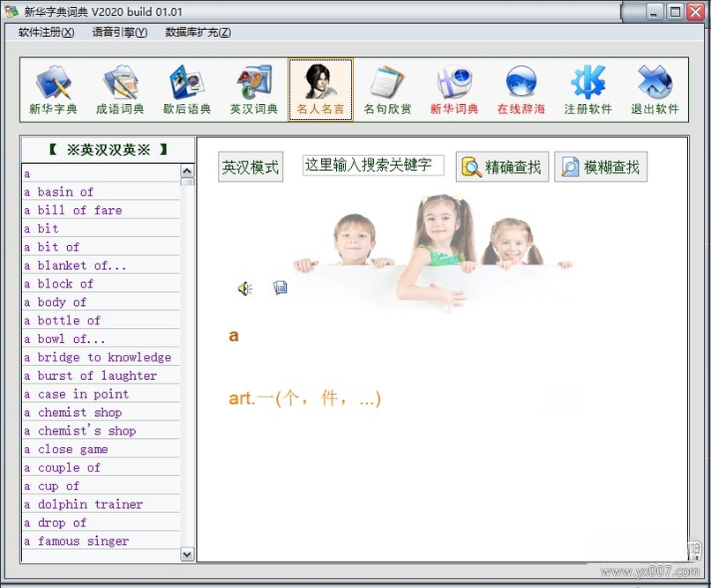Select "a chemist's shop" entry

tap(101, 430)
